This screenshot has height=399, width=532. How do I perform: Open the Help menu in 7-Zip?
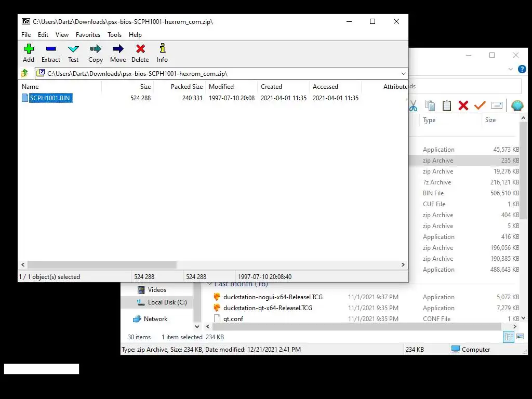coord(135,35)
